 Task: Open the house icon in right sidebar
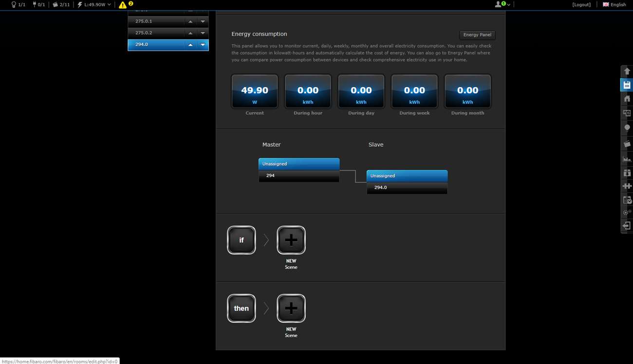coord(627,99)
